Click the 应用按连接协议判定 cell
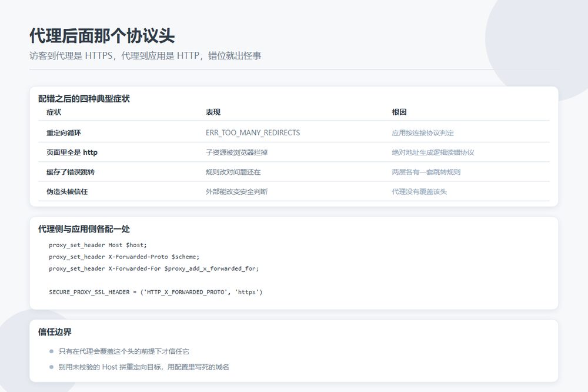The image size is (588, 392). [423, 132]
